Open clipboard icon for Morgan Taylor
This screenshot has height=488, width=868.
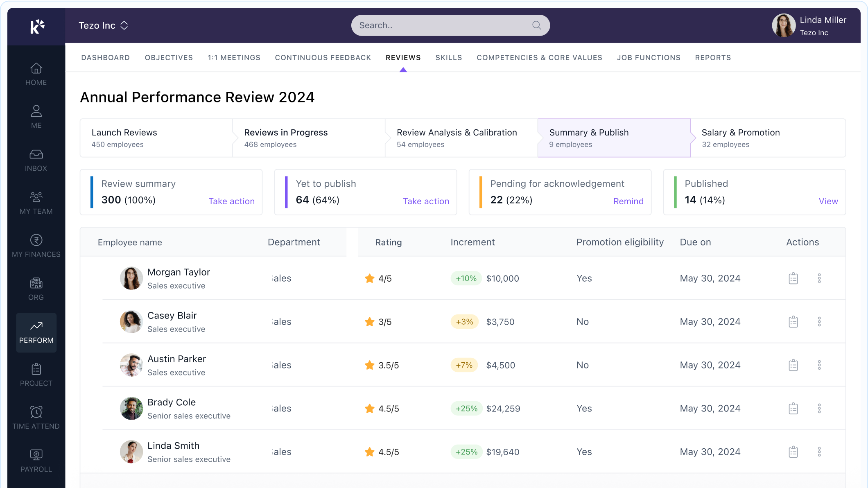point(793,278)
